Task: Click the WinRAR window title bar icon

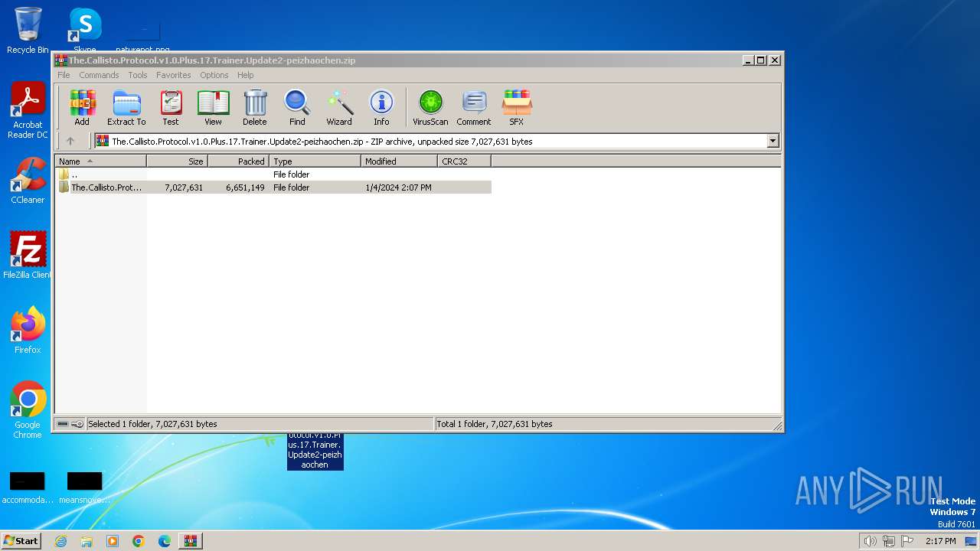Action: [x=61, y=60]
